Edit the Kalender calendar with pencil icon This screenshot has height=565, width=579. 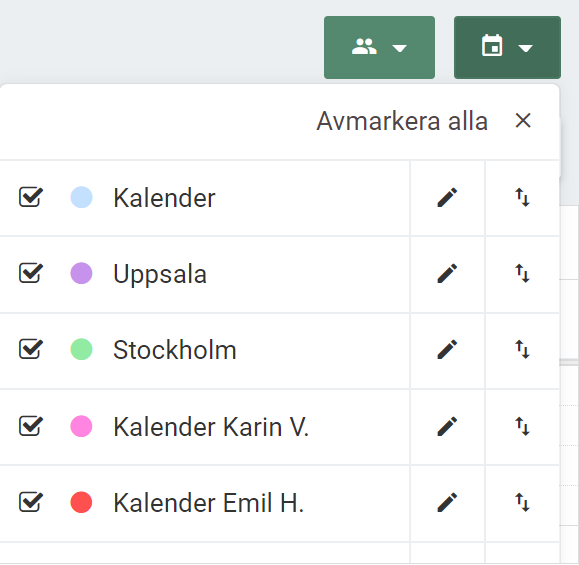pyautogui.click(x=447, y=198)
